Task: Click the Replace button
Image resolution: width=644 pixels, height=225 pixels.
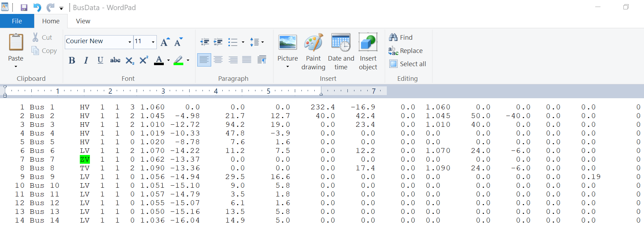Action: coord(406,51)
